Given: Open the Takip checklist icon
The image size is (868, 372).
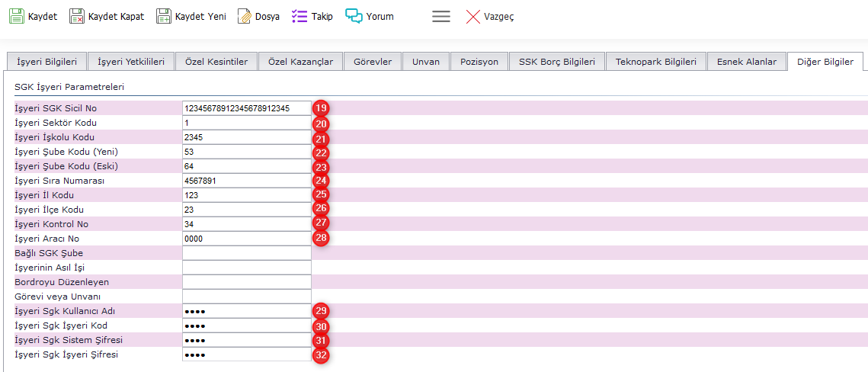Looking at the screenshot, I should click(x=299, y=16).
